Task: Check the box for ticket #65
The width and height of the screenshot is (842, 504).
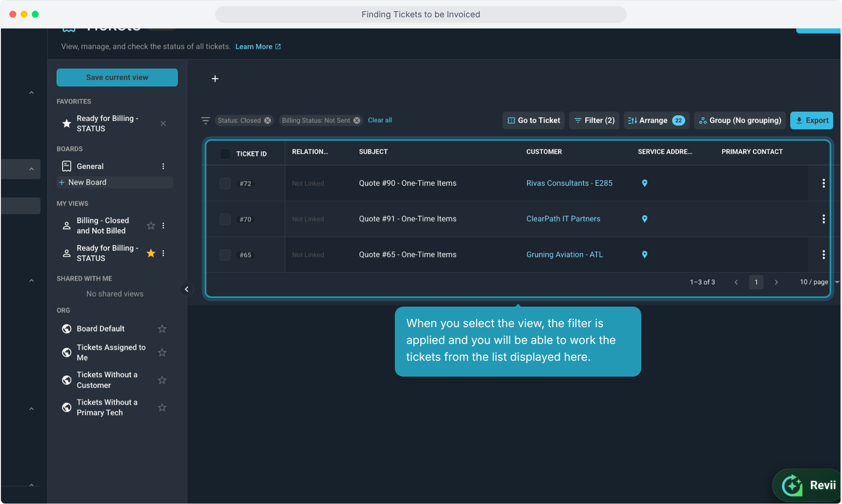Action: point(225,255)
